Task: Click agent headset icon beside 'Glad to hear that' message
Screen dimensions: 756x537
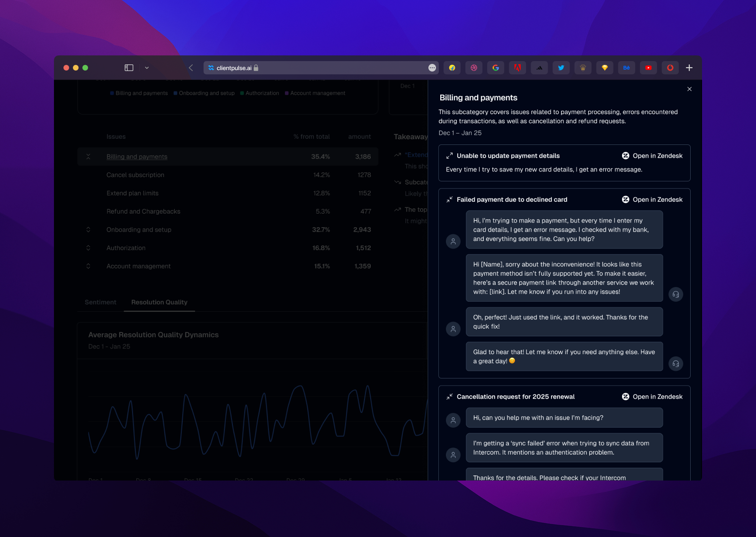Action: tap(676, 364)
